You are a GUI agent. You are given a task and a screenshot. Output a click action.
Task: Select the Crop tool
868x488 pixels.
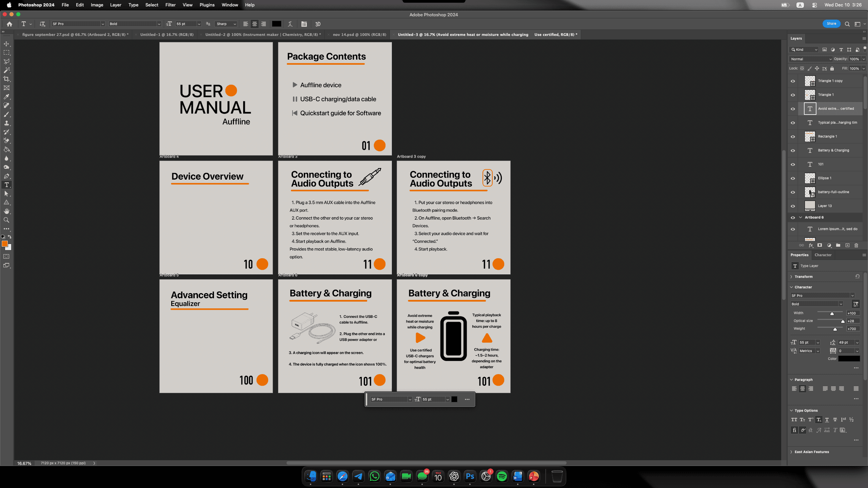coord(6,79)
